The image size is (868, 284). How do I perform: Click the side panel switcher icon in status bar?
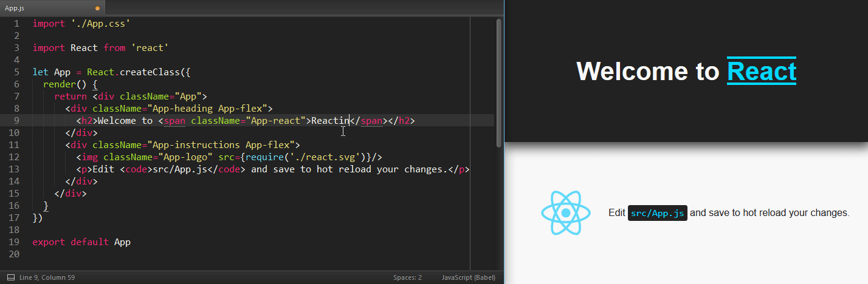pos(10,277)
